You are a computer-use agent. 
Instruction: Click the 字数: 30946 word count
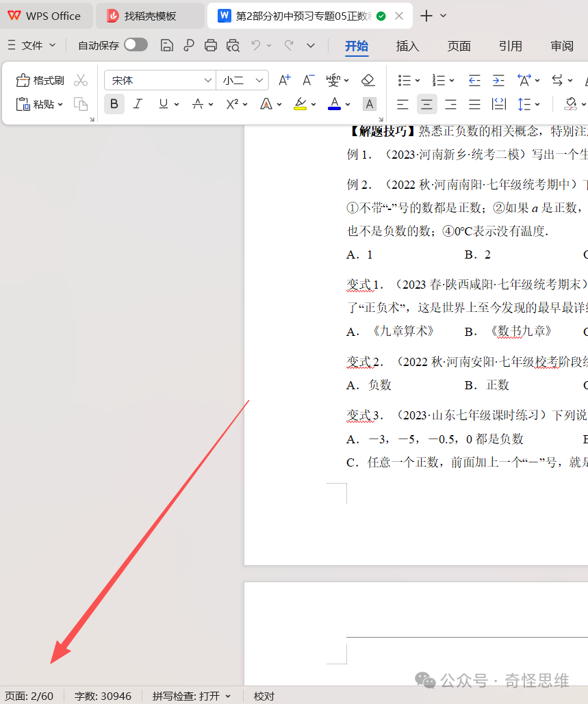(x=103, y=696)
